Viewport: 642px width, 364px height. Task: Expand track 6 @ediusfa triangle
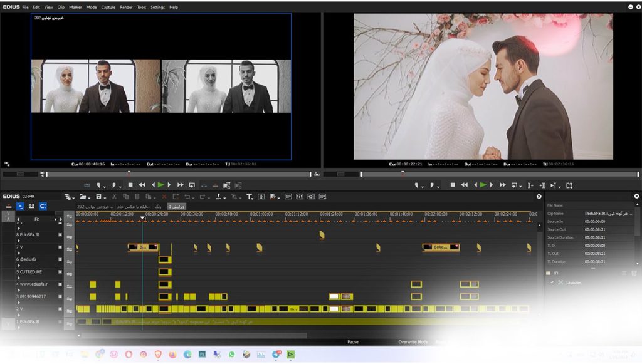pyautogui.click(x=19, y=265)
